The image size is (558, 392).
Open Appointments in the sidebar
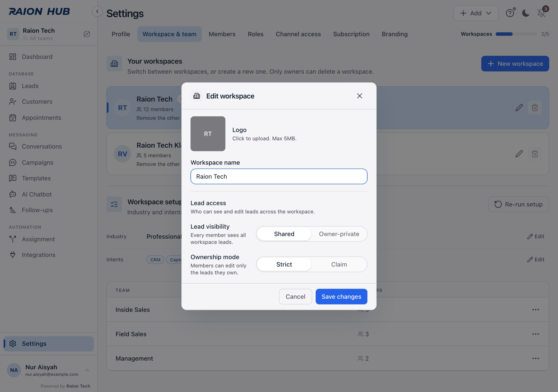tap(48, 118)
